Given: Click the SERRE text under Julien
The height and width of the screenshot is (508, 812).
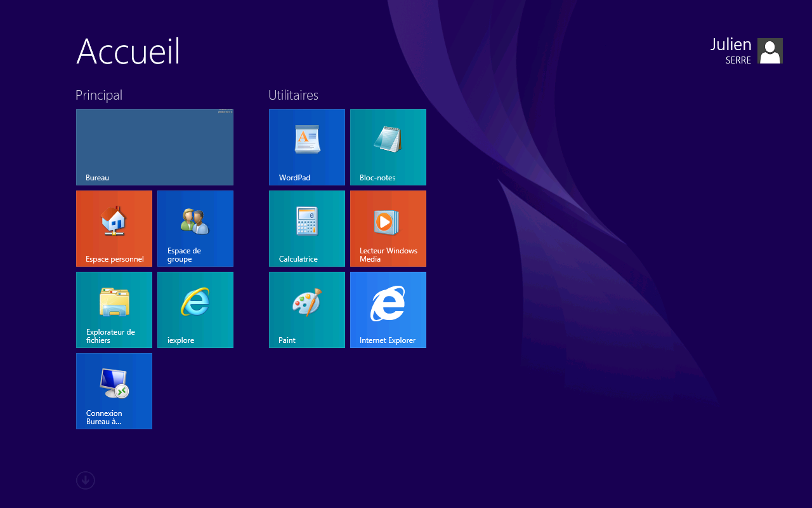Looking at the screenshot, I should click(x=738, y=60).
